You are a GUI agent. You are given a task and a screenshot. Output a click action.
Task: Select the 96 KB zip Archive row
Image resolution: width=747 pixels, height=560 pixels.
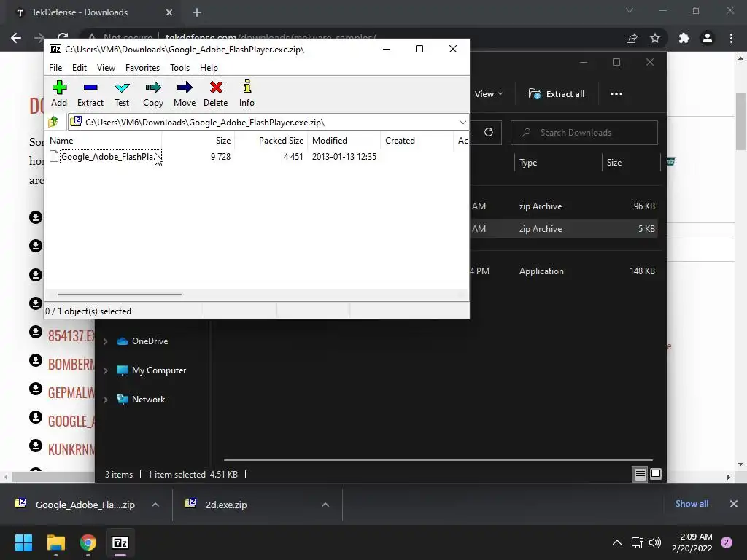click(x=564, y=206)
